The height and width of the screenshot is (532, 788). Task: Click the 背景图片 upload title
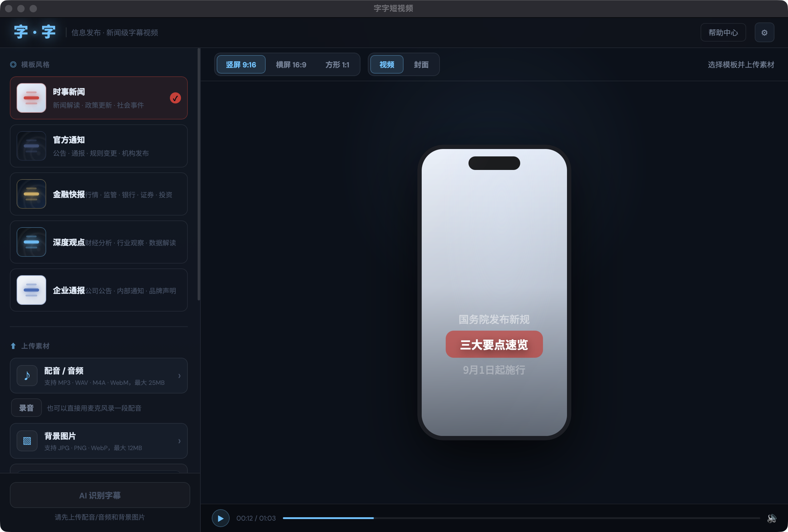pos(60,436)
